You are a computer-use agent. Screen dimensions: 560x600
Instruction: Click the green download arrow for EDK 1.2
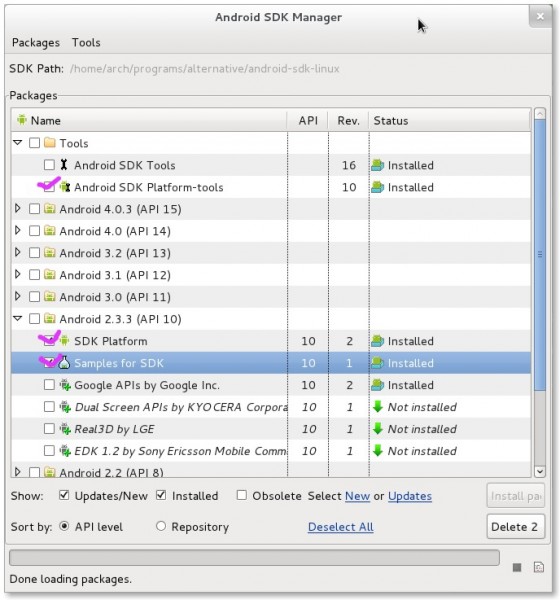pos(378,450)
